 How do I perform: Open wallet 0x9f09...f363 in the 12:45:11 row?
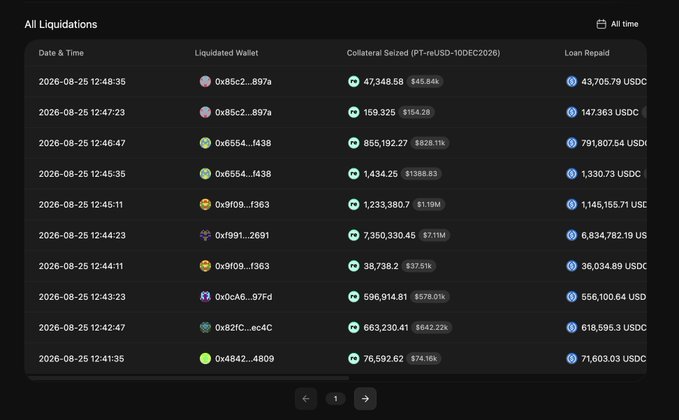pyautogui.click(x=242, y=204)
